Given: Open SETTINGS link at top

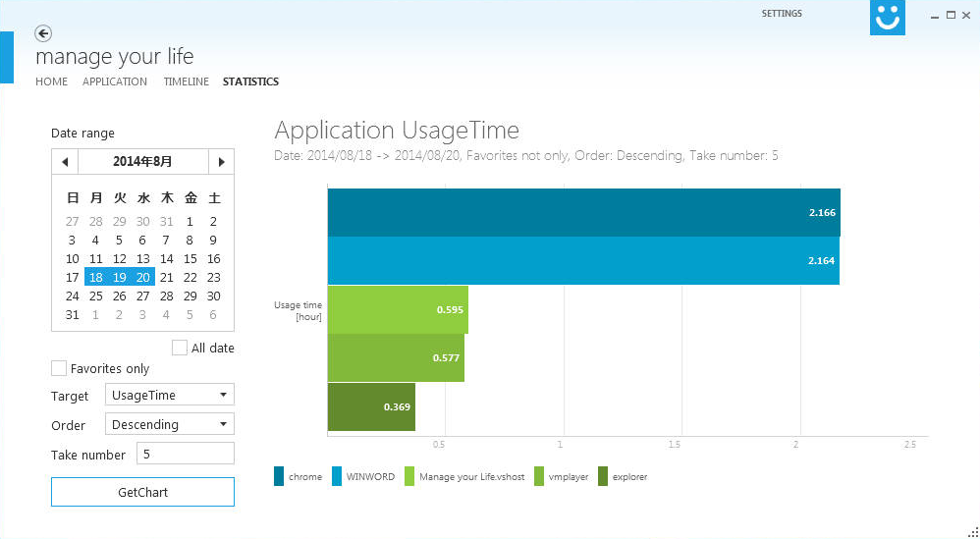Looking at the screenshot, I should (782, 14).
